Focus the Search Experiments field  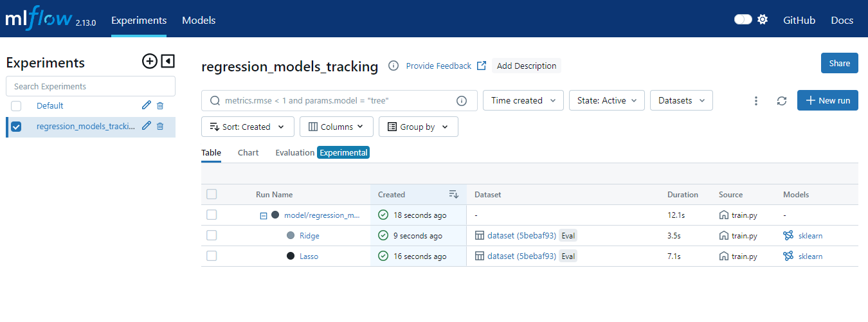click(91, 86)
